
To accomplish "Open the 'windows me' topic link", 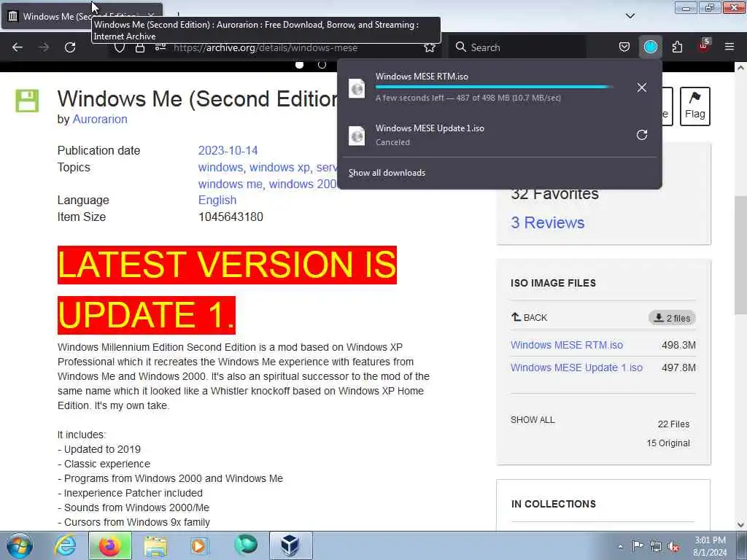I will pos(230,184).
